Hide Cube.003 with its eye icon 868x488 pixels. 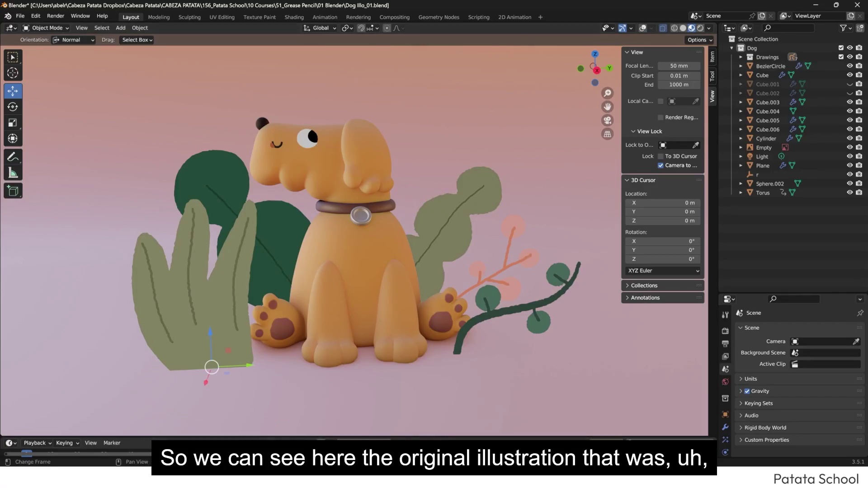pos(849,102)
